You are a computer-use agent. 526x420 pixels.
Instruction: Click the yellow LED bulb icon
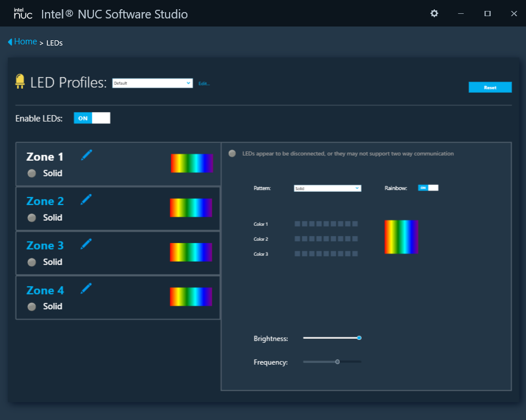pyautogui.click(x=20, y=81)
